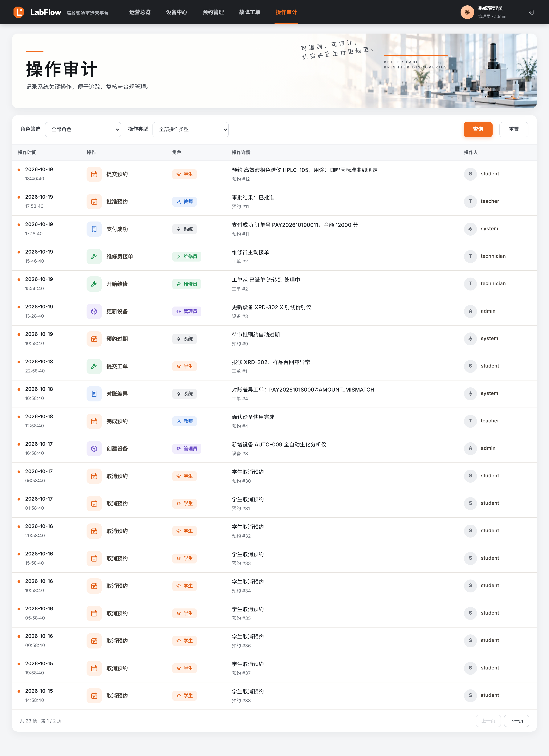Click lightning avatar for 支付成功 system operator
Image resolution: width=549 pixels, height=756 pixels.
tap(470, 229)
